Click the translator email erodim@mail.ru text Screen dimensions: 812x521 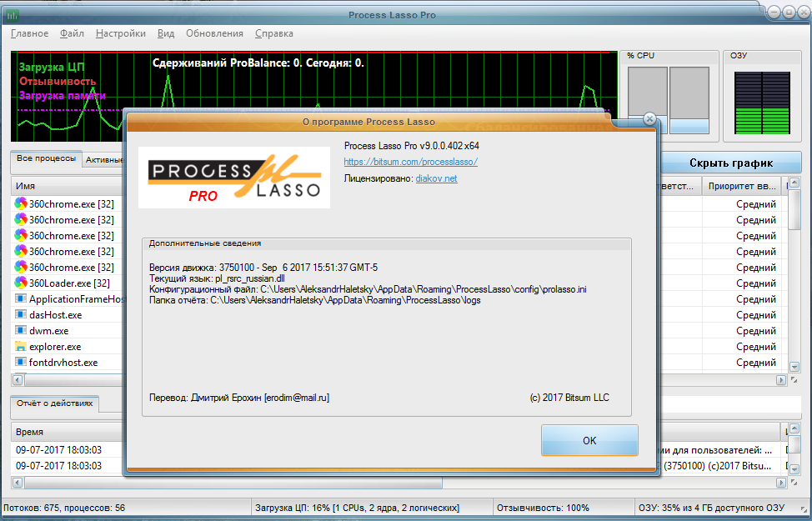point(297,398)
